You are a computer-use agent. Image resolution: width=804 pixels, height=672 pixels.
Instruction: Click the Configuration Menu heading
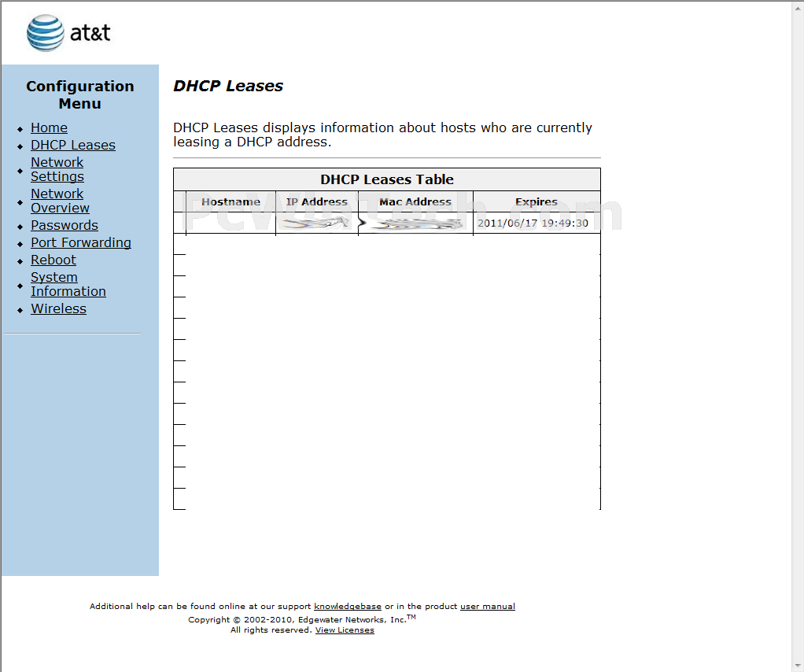click(x=80, y=95)
